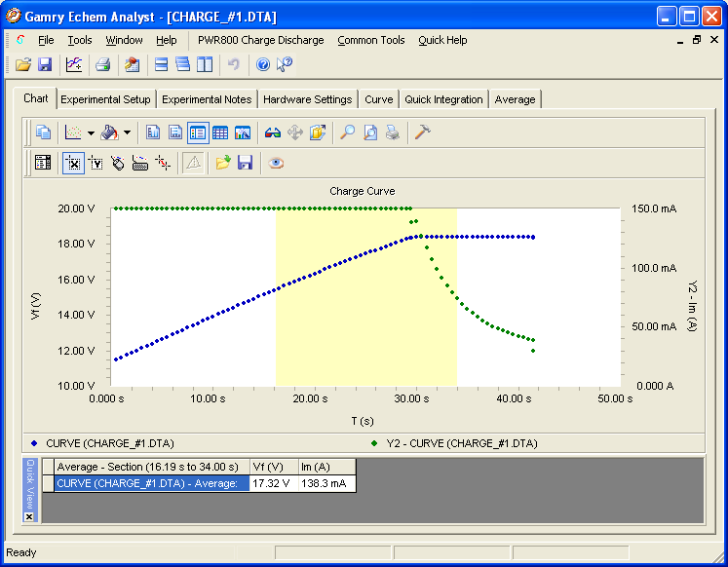Viewport: 728px width, 567px height.
Task: Click the Charge Curve chart title
Action: click(363, 191)
